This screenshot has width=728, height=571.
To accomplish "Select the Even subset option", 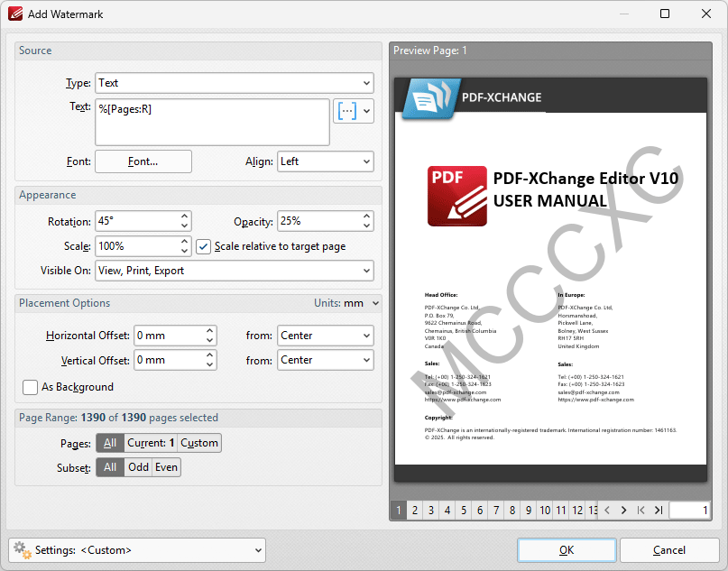I will click(x=166, y=467).
